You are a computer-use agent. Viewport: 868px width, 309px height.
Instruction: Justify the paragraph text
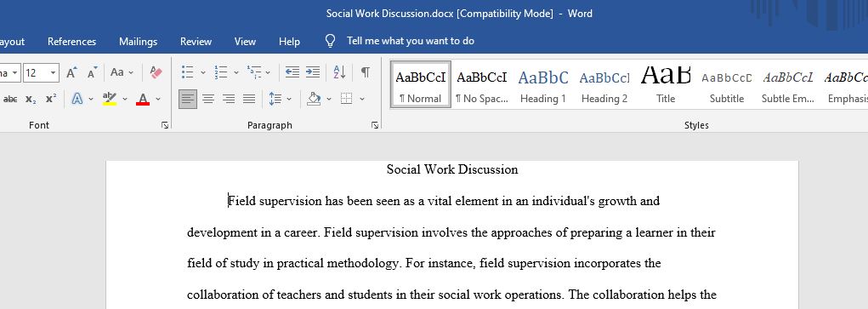coord(249,99)
